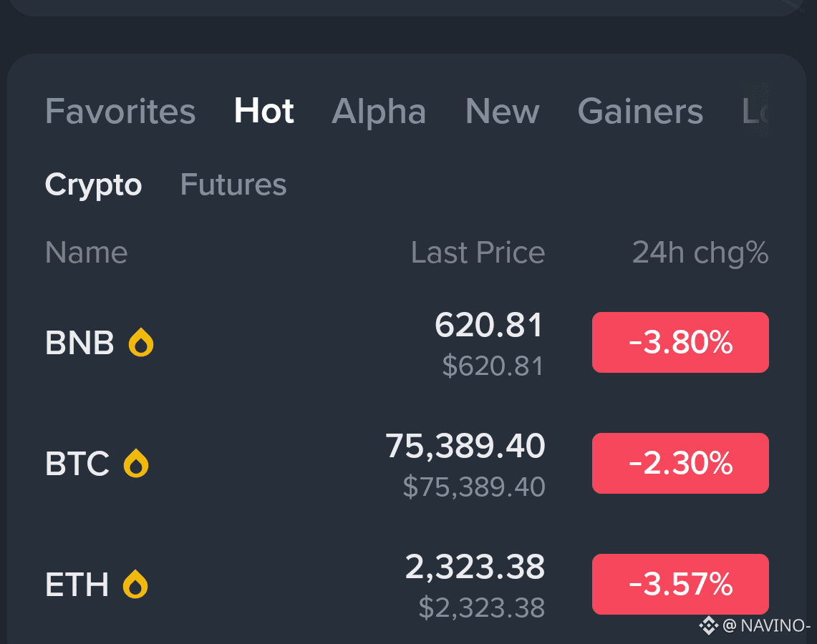Switch to the New tab

(502, 111)
